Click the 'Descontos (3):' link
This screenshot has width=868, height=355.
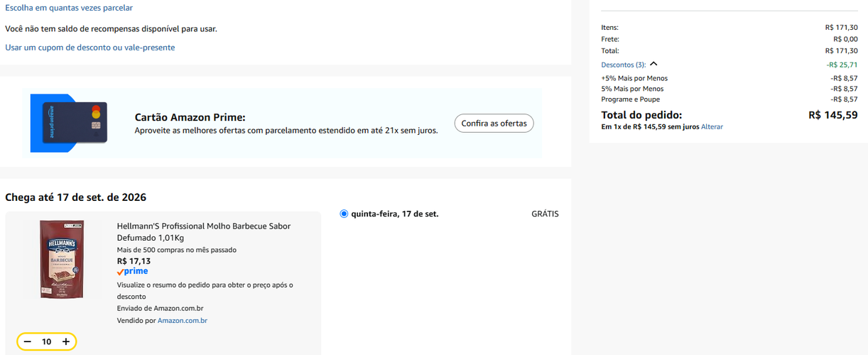[624, 65]
